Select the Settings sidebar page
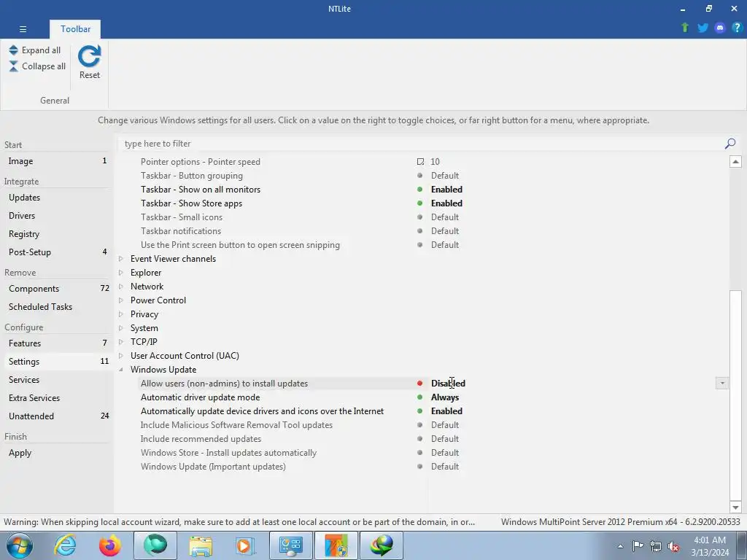The height and width of the screenshot is (560, 747). (x=57, y=362)
